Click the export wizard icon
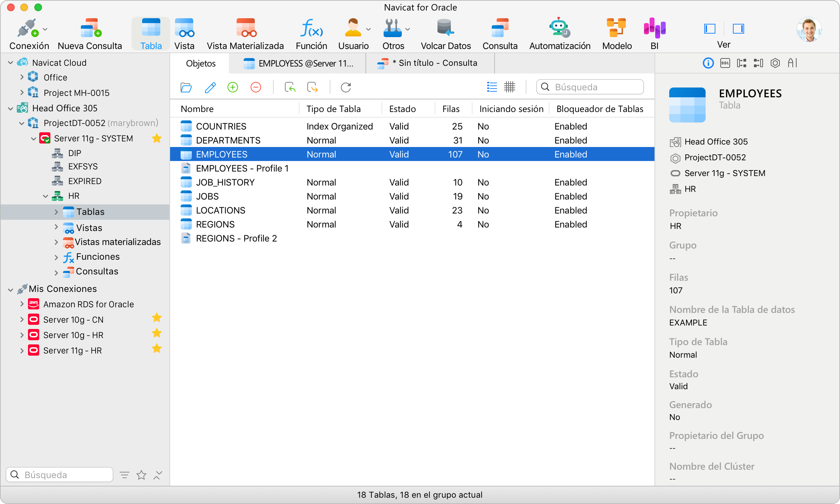 tap(312, 87)
